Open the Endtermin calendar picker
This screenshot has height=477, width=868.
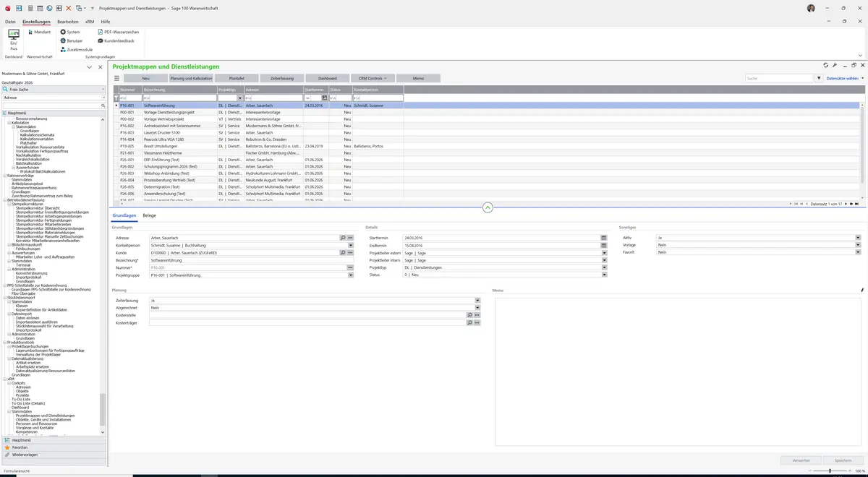(603, 245)
